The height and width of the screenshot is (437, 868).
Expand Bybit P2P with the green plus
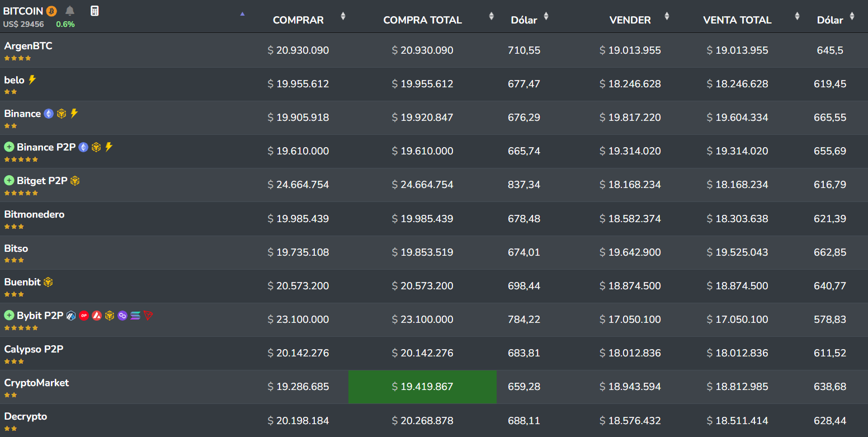(9, 316)
